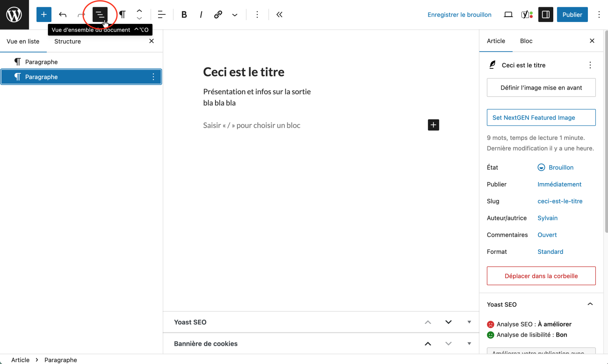Toggle the settings sidebar panel
Viewport: 608px width, 364px height.
pyautogui.click(x=546, y=14)
